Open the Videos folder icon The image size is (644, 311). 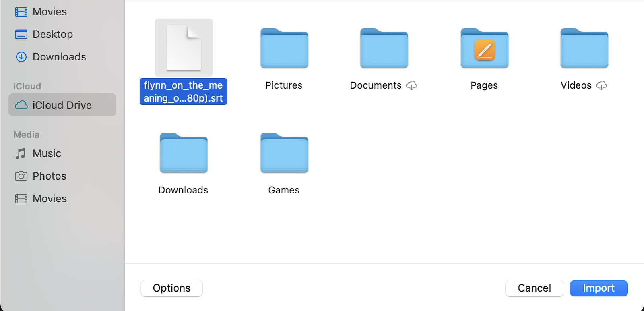click(x=584, y=48)
